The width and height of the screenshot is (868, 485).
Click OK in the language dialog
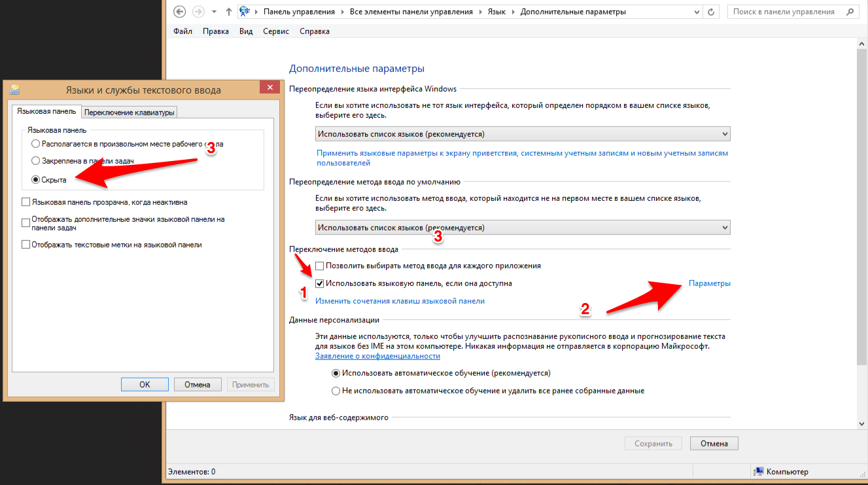(145, 385)
